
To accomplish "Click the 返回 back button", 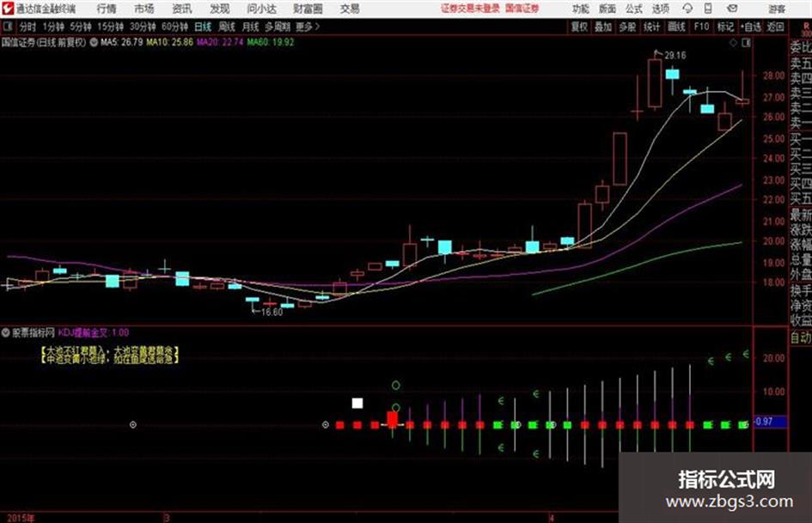I will coord(775,27).
